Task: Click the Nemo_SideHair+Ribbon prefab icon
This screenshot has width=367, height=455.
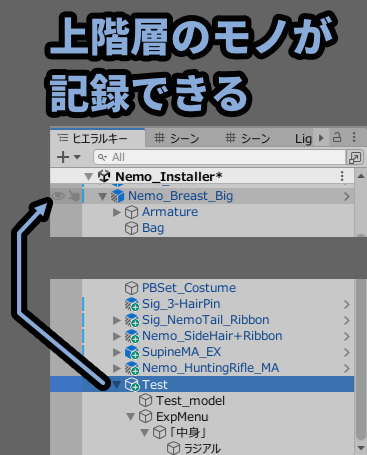Action: click(x=132, y=336)
